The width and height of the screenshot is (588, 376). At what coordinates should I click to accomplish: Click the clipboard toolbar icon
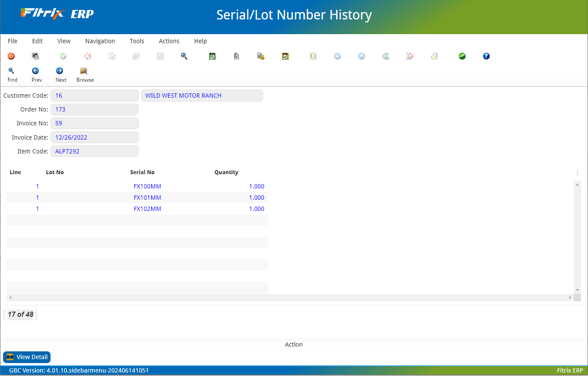coord(236,56)
